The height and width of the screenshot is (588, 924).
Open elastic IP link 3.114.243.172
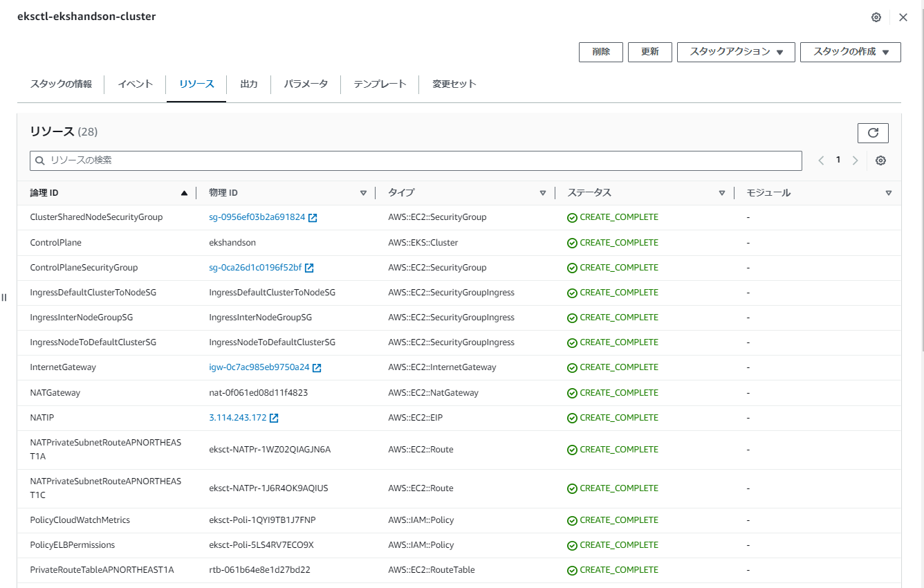point(237,418)
